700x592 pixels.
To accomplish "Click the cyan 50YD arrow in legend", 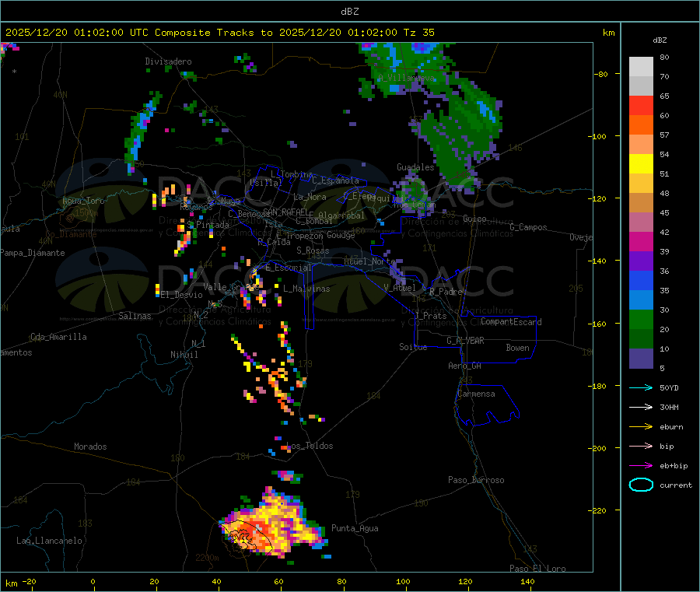I will pyautogui.click(x=641, y=387).
